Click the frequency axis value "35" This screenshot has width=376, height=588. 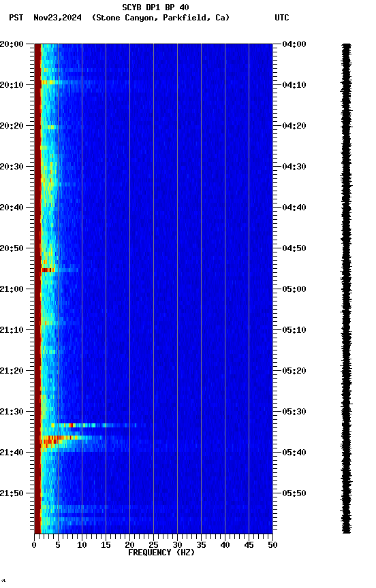point(201,545)
